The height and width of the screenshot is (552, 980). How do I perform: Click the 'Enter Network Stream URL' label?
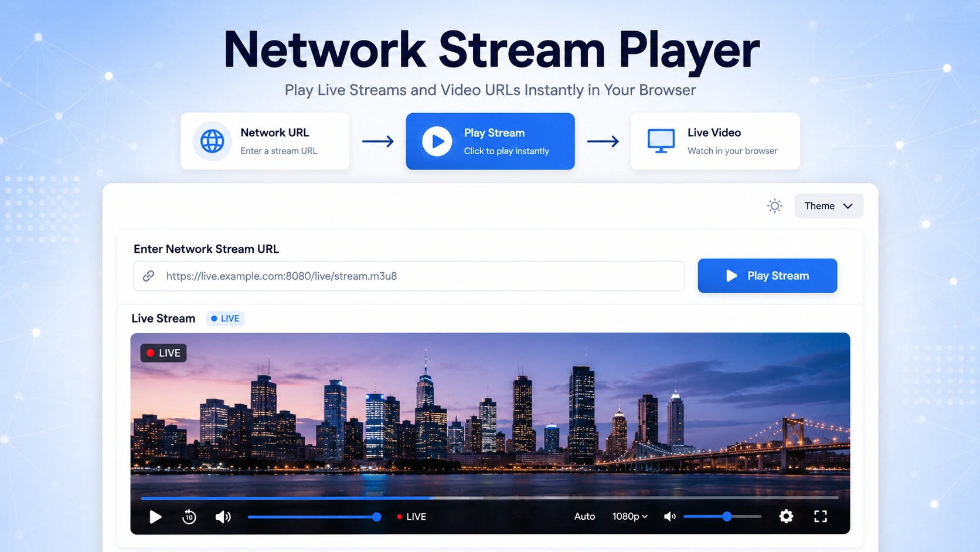[206, 249]
